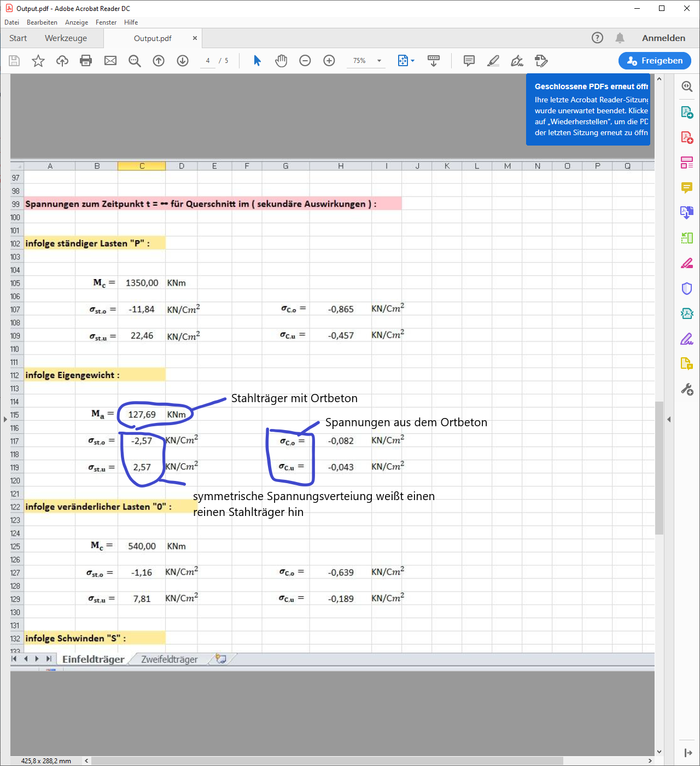Screen dimensions: 700x766
Task: Expand the 75% zoom level dropdown
Action: coord(379,61)
